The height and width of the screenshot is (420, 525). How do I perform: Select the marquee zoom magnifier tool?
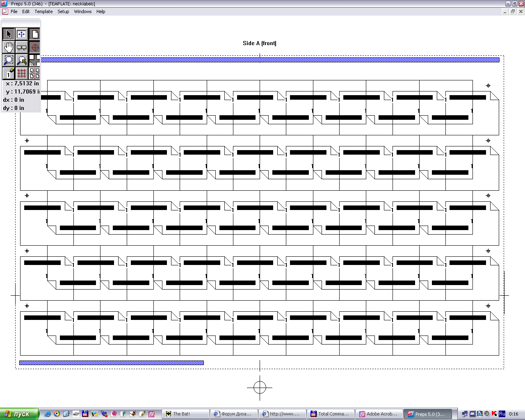9,60
